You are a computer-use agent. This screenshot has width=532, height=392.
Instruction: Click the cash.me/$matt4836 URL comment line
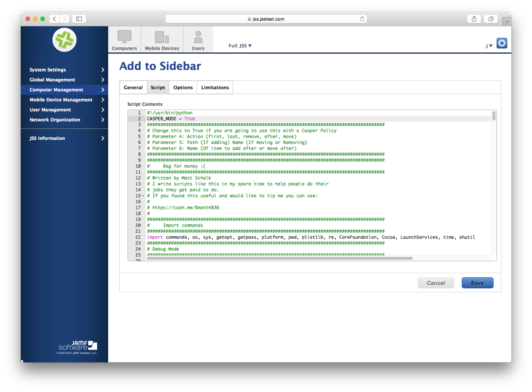tap(183, 208)
